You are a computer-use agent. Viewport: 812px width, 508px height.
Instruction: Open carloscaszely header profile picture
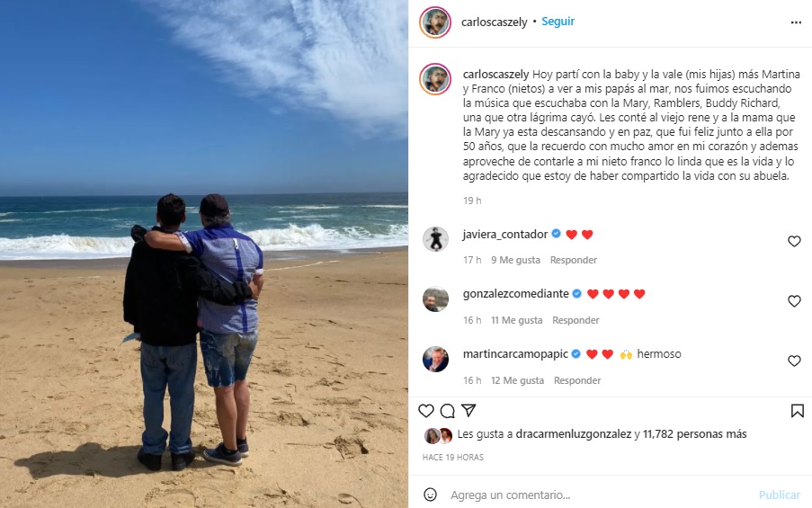[x=435, y=22]
